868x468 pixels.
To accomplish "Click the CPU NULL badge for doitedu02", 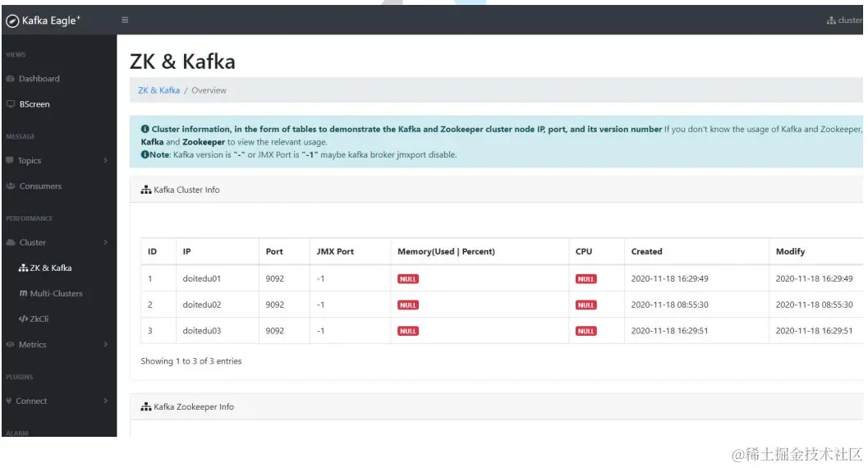I will [x=586, y=305].
